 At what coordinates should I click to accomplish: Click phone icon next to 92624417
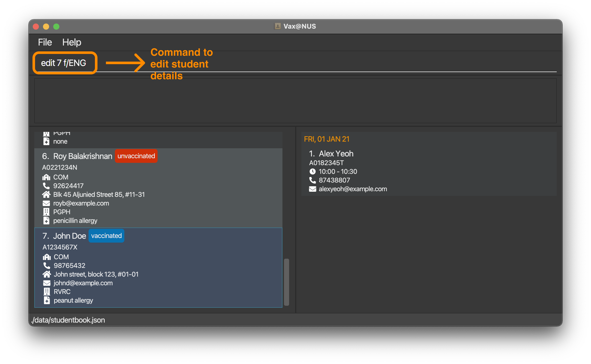pyautogui.click(x=46, y=186)
